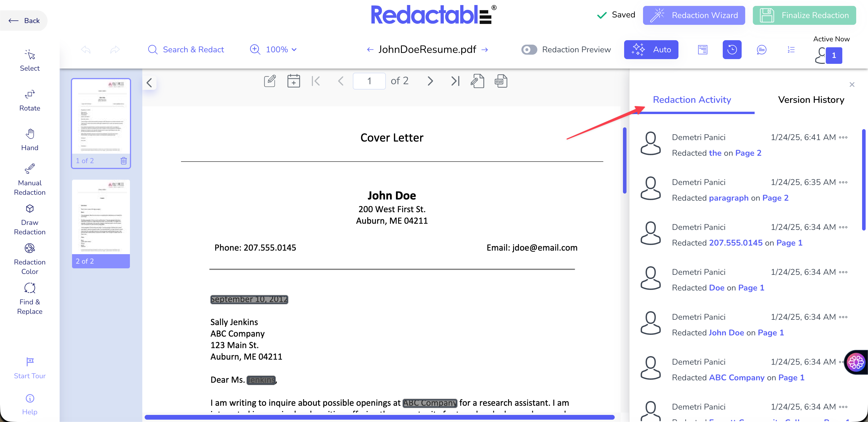Click the page number input field
The width and height of the screenshot is (868, 422).
(x=369, y=81)
